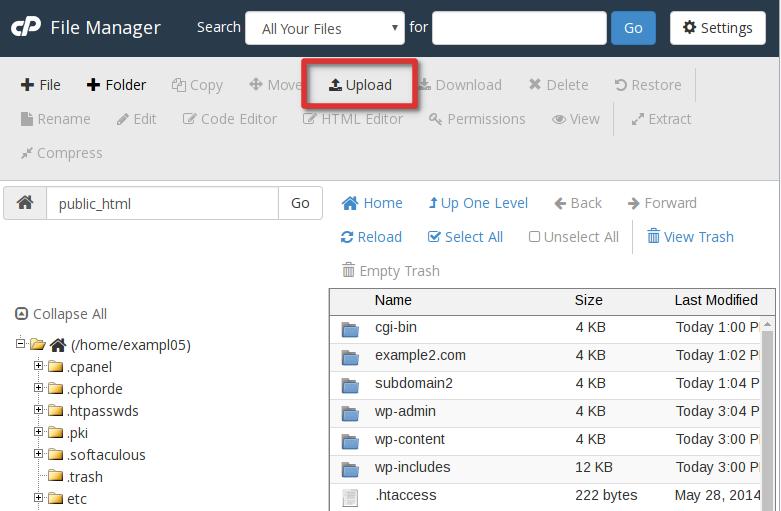Open the All Your Files search dropdown
The height and width of the screenshot is (511, 781).
325,29
